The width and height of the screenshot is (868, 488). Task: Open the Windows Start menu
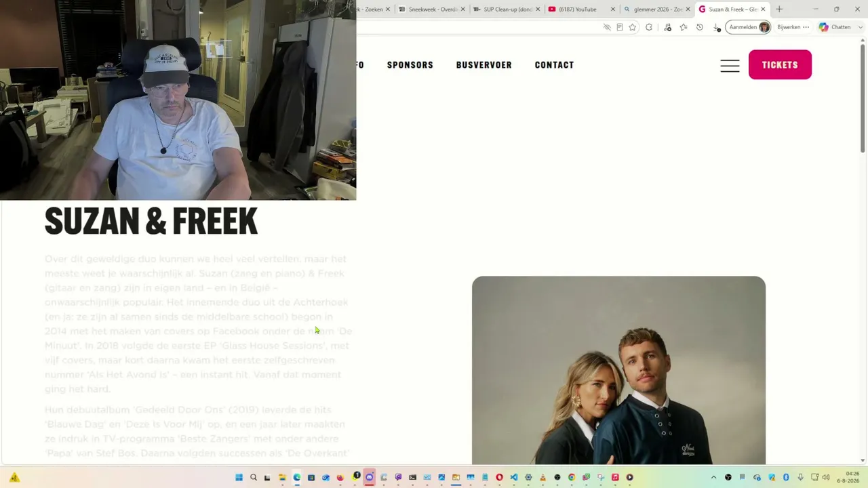pyautogui.click(x=239, y=477)
